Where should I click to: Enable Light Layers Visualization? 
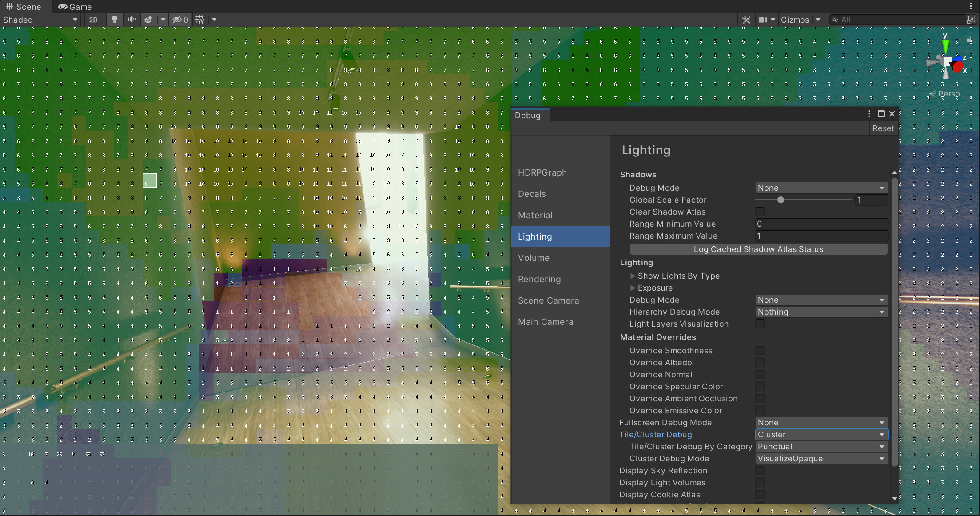(760, 324)
